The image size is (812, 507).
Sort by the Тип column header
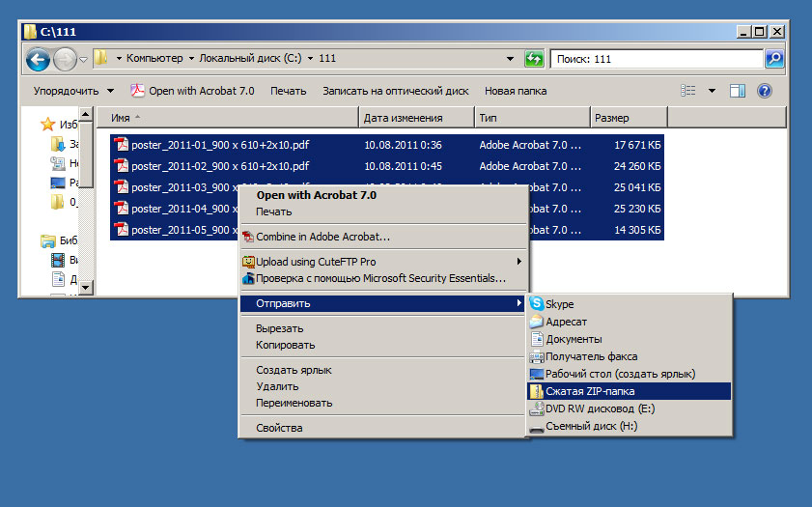pos(532,118)
